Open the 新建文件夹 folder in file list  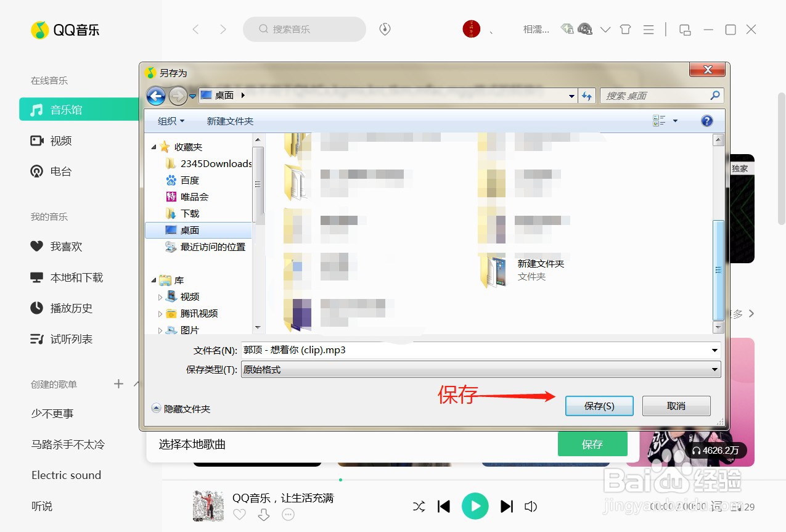tap(522, 270)
